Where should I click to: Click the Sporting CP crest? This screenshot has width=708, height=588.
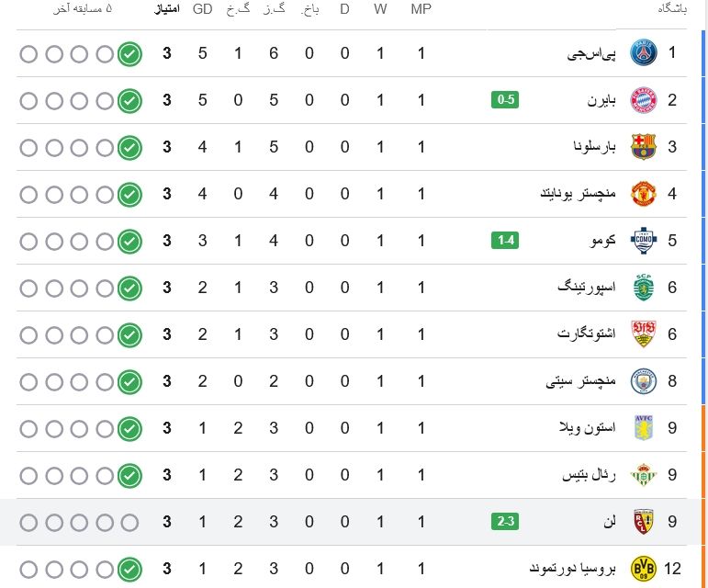(x=643, y=288)
